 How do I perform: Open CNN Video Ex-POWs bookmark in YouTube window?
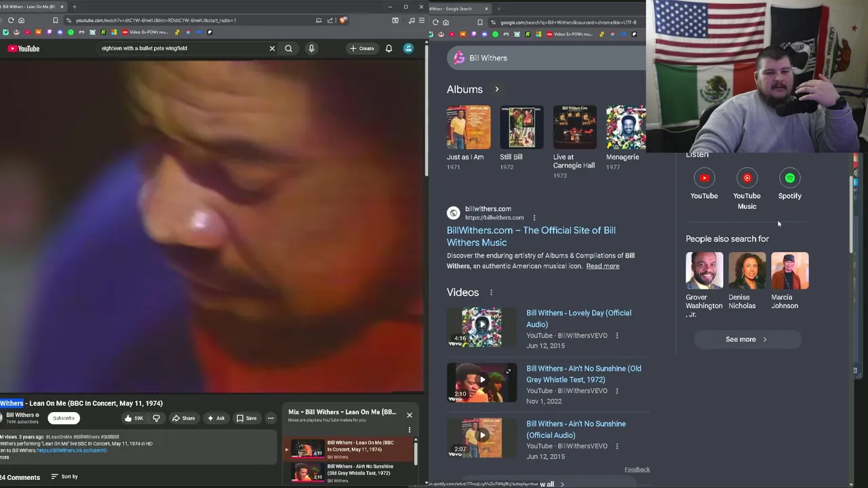click(x=144, y=32)
